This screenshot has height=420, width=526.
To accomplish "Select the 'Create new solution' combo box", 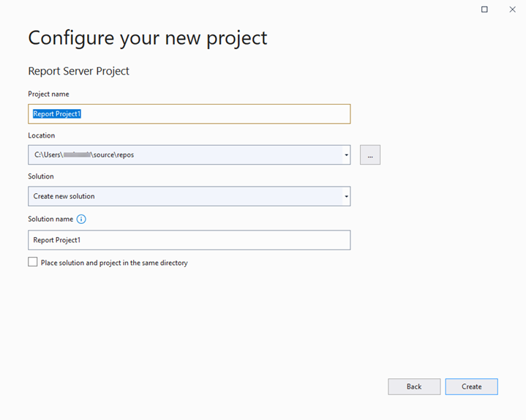I will coord(183,196).
